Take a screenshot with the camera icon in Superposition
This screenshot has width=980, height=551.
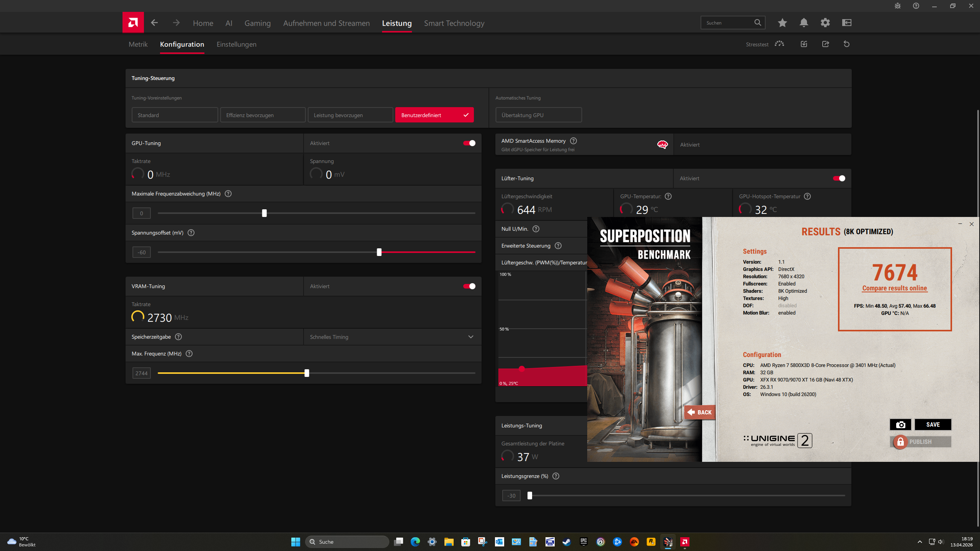click(x=900, y=424)
